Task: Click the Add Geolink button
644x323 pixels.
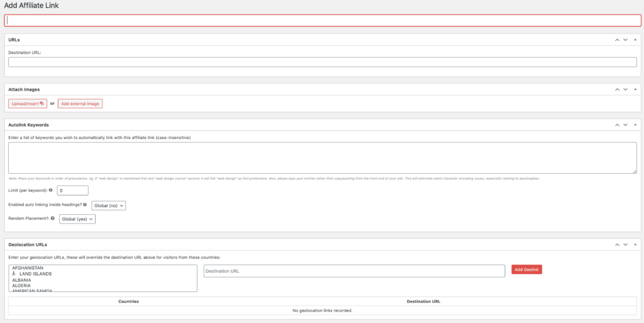Action: pyautogui.click(x=526, y=269)
